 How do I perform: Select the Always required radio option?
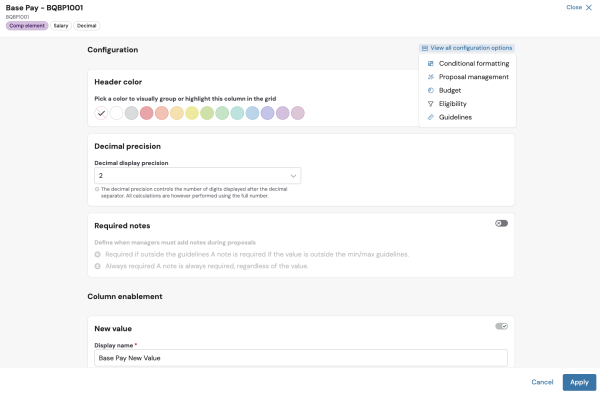point(98,266)
